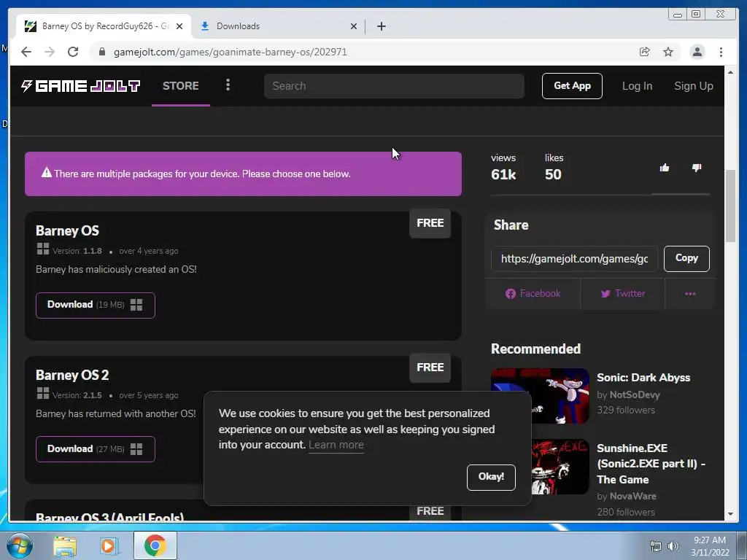Open Chrome profile icon
The width and height of the screenshot is (747, 560).
click(x=697, y=52)
